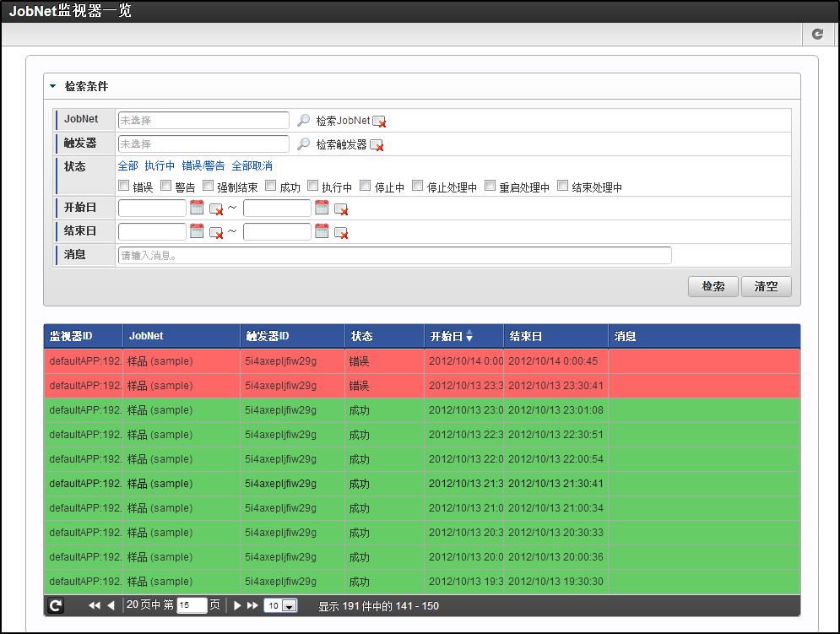Screen dimensions: 840x634
Task: Clear the second 开始日 date field
Action: (341, 209)
